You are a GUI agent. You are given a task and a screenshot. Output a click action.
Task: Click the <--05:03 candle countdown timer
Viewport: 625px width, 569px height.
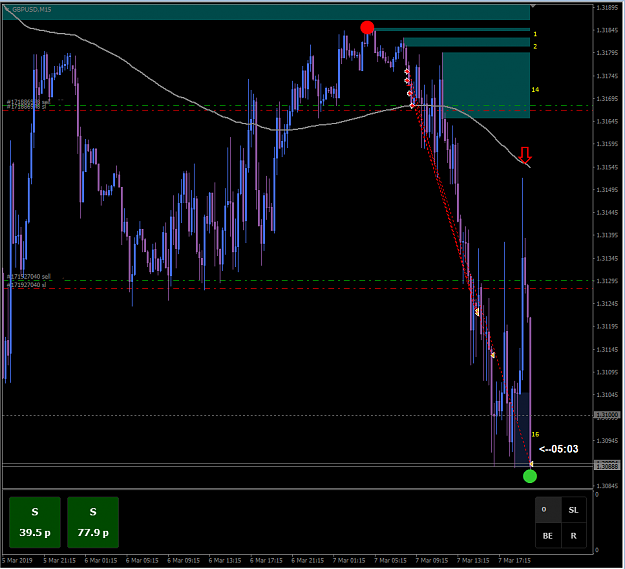558,449
